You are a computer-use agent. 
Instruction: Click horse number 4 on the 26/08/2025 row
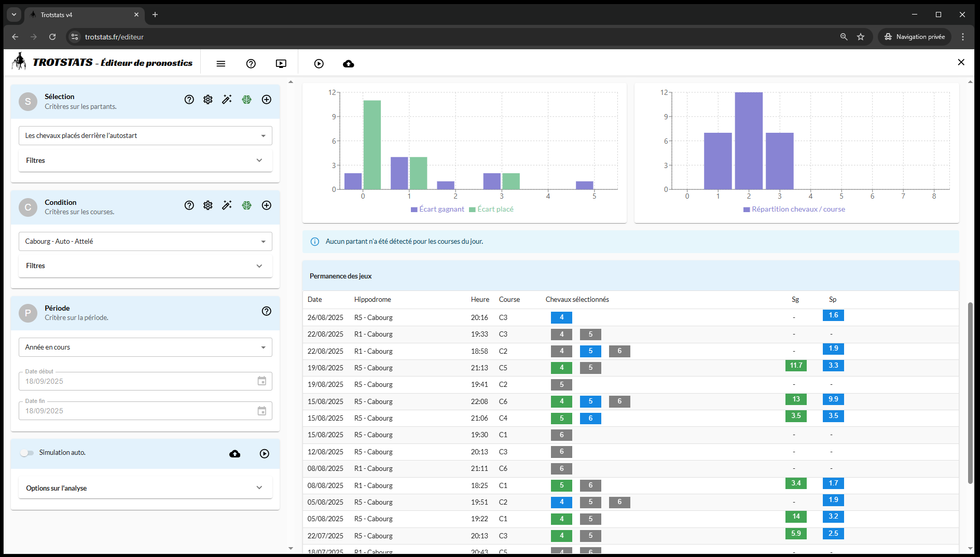tap(561, 317)
